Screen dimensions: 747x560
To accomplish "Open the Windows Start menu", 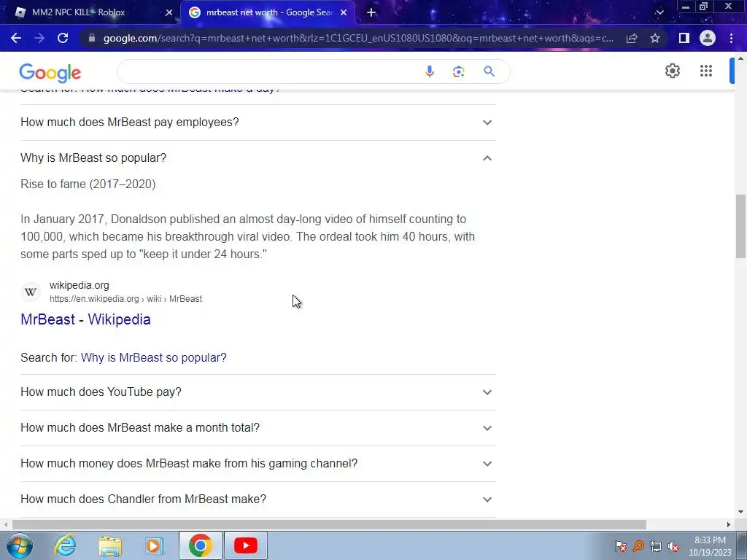I will pos(19,545).
